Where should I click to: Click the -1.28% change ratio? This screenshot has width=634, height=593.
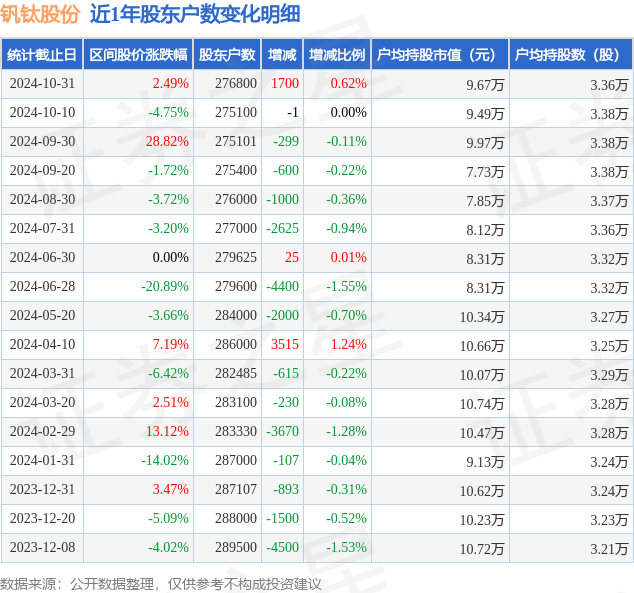point(346,431)
